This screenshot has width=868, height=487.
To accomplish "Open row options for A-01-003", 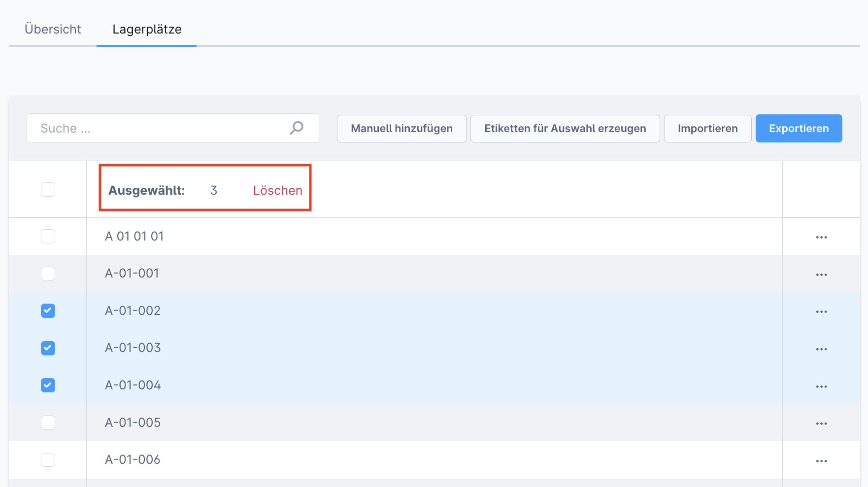I will (x=821, y=349).
